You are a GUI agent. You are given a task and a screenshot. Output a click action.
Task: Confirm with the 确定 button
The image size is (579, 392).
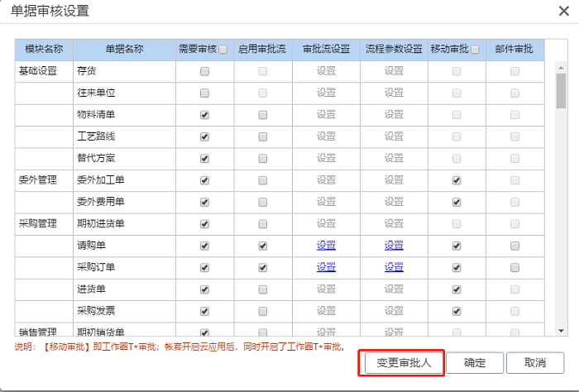[475, 363]
